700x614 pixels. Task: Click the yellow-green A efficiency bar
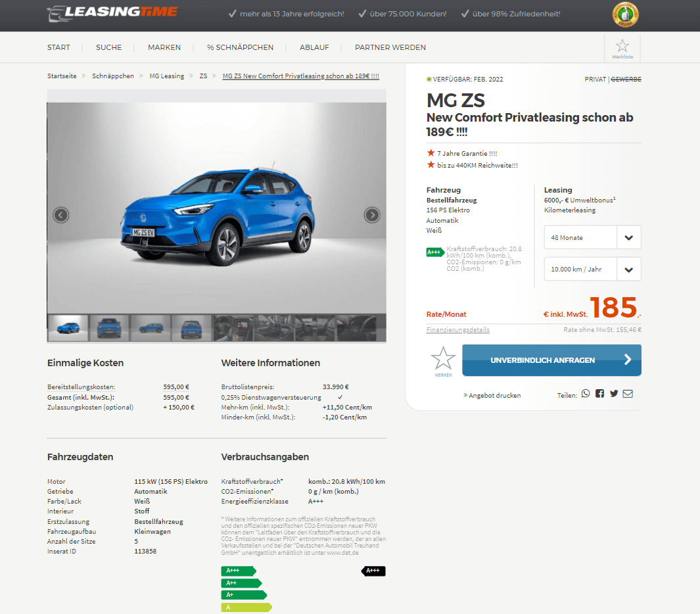(x=246, y=607)
